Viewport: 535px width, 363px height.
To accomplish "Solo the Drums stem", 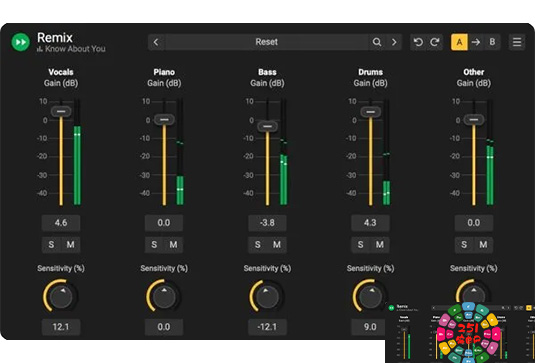I will pyautogui.click(x=361, y=245).
